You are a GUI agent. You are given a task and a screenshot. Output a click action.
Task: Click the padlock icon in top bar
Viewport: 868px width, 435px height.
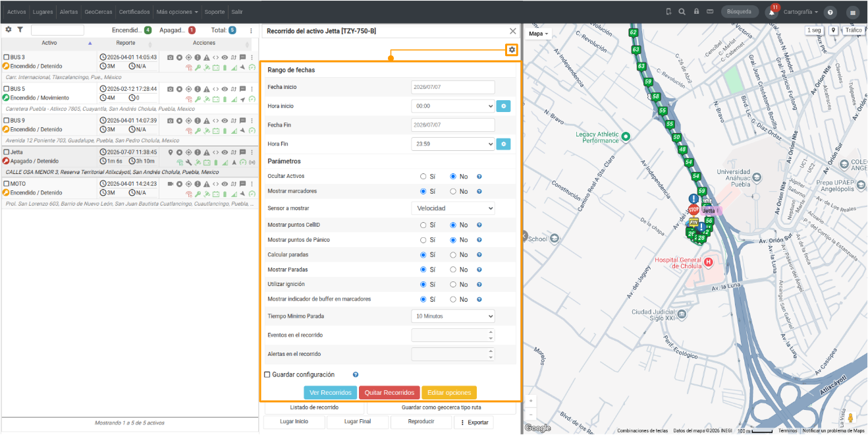point(696,12)
